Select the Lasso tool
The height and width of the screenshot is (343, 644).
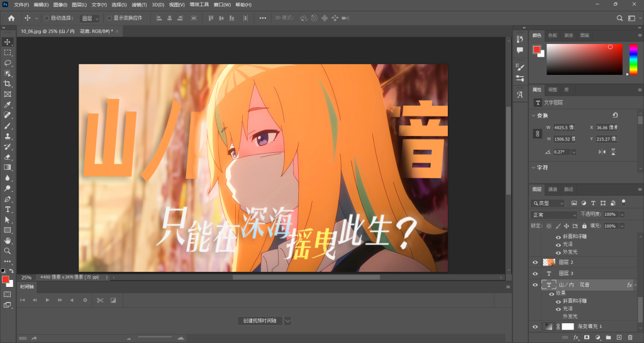coord(8,63)
